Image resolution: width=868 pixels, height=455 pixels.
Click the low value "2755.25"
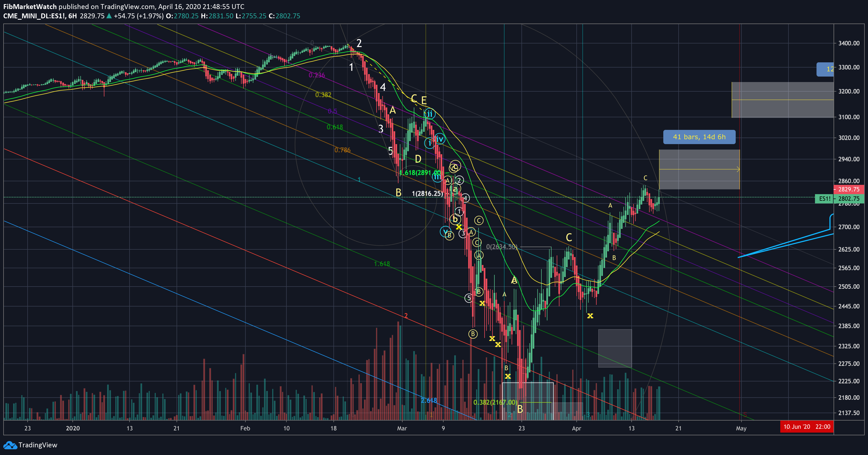pos(254,16)
